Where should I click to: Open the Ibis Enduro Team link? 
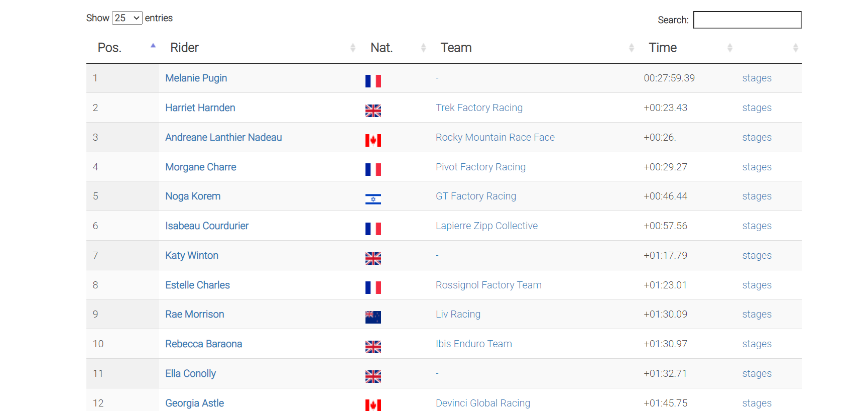coord(473,344)
